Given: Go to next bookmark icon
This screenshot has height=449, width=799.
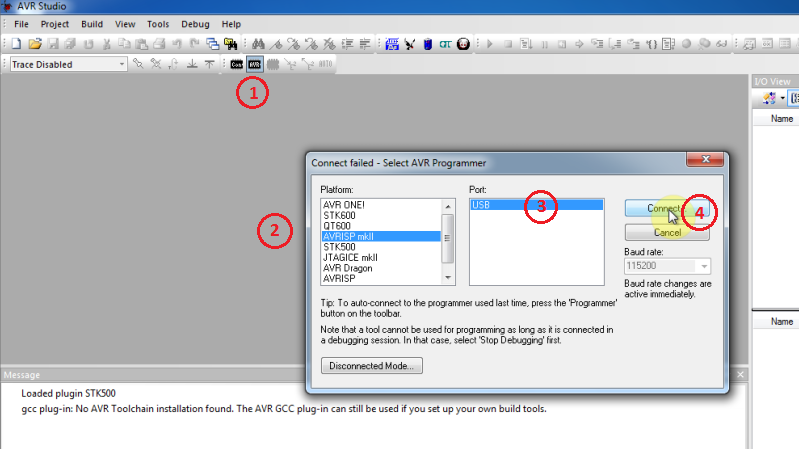Looking at the screenshot, I should (x=294, y=44).
